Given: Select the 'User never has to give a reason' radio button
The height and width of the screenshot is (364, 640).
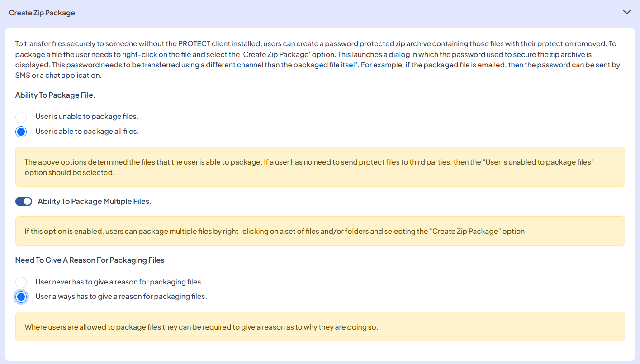Looking at the screenshot, I should pyautogui.click(x=21, y=283).
